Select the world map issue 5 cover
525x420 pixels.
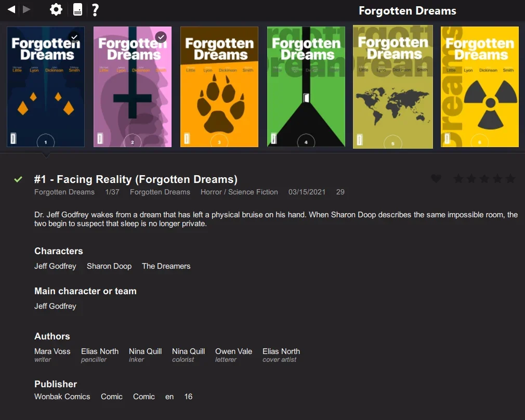coord(393,87)
